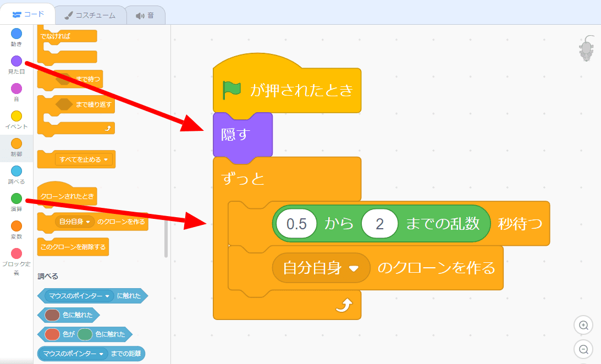This screenshot has width=601, height=364.
Task: Select the 見た目 (Looks) block category
Action: tap(16, 63)
